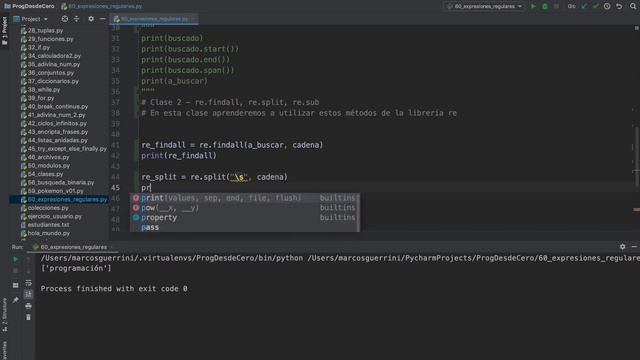Toggle the Project side tab
Image resolution: width=640 pixels, height=360 pixels.
pos(4,32)
